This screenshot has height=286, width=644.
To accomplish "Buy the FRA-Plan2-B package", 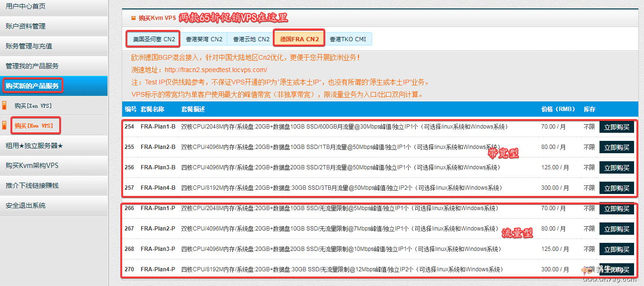I will pos(617,148).
